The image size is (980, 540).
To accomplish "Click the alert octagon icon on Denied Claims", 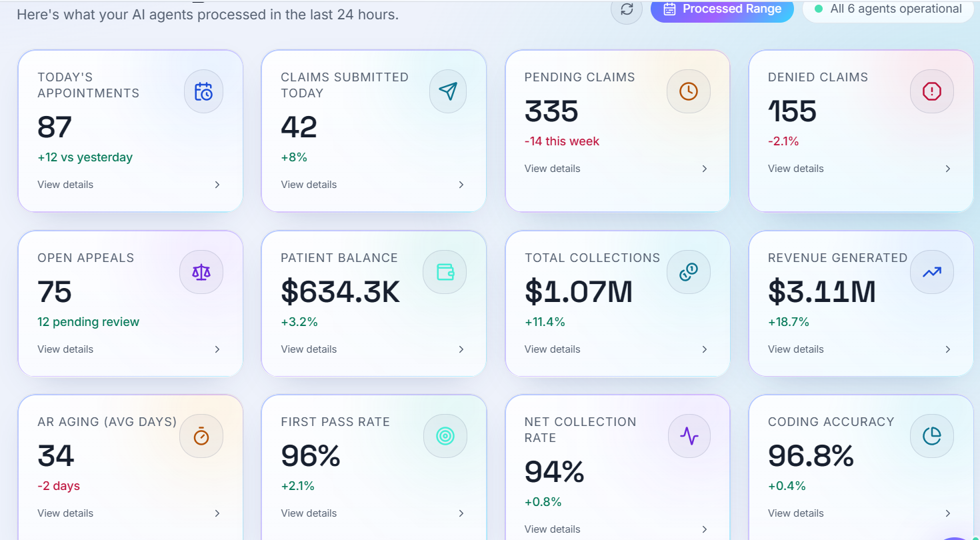I will [x=932, y=91].
